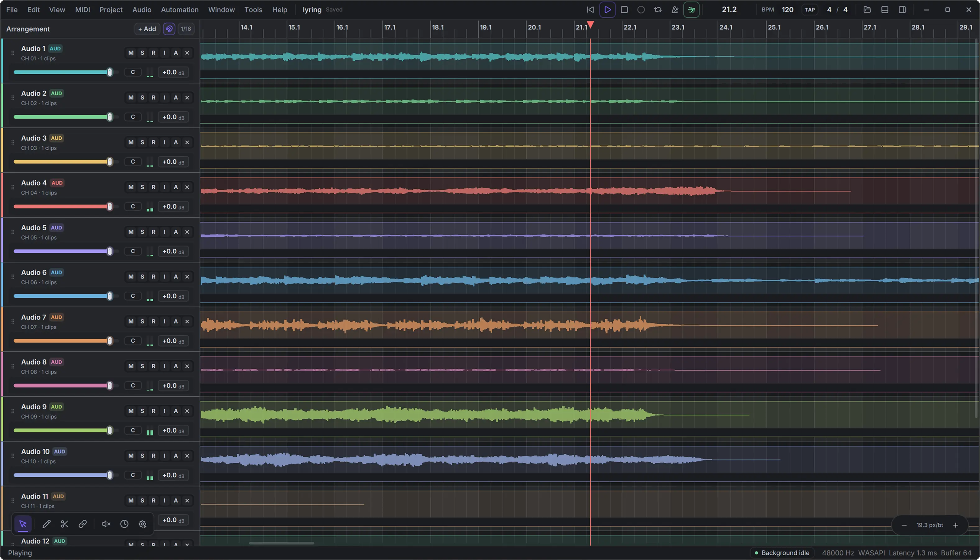Select the Audio 10 track name

(x=35, y=451)
